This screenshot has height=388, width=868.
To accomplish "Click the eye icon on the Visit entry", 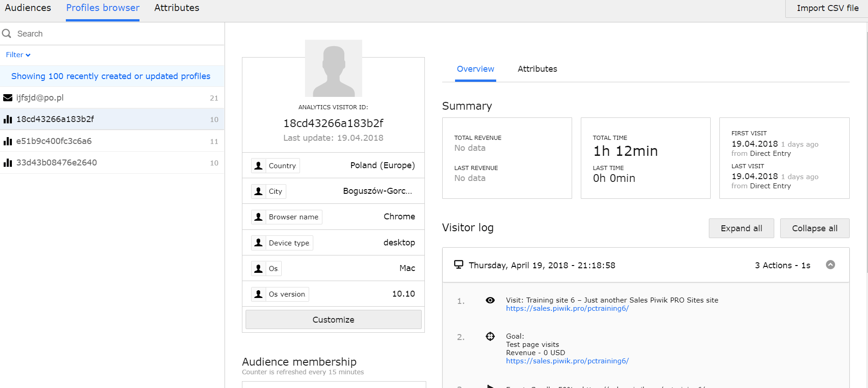I will pos(490,300).
